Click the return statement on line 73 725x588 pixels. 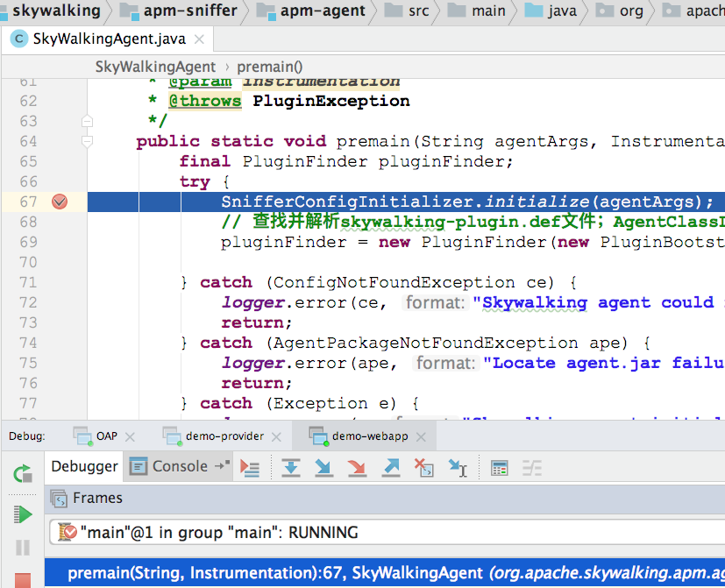click(257, 322)
